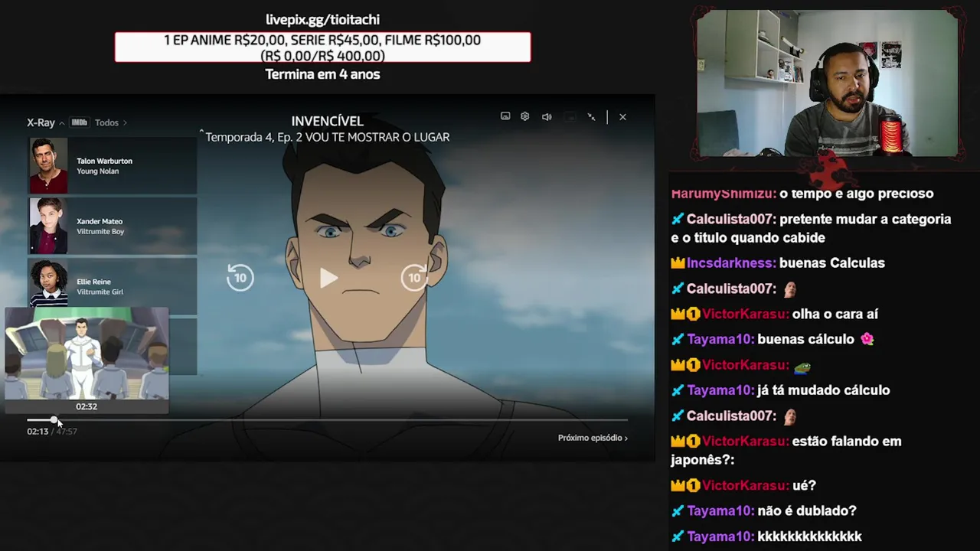
Task: Click seek preview timestamp 02:32
Action: click(x=87, y=406)
